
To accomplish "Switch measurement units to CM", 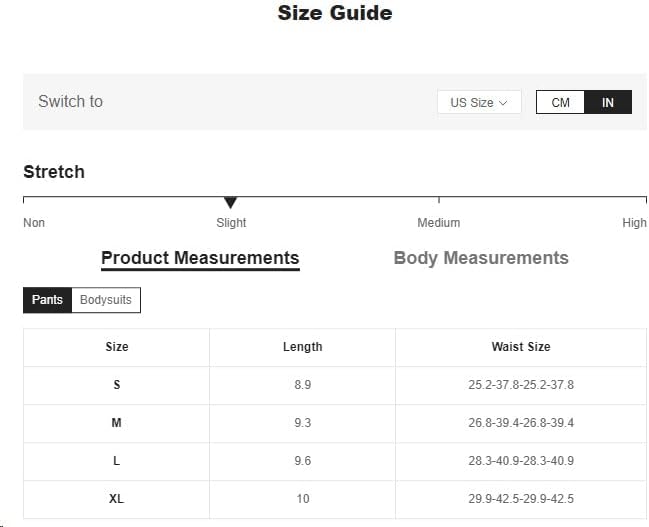I will click(x=561, y=102).
